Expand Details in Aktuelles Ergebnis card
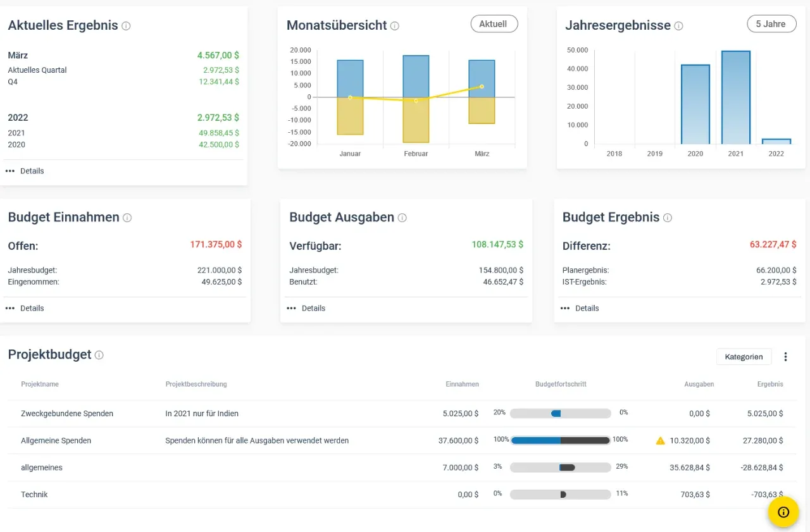 [x=25, y=171]
